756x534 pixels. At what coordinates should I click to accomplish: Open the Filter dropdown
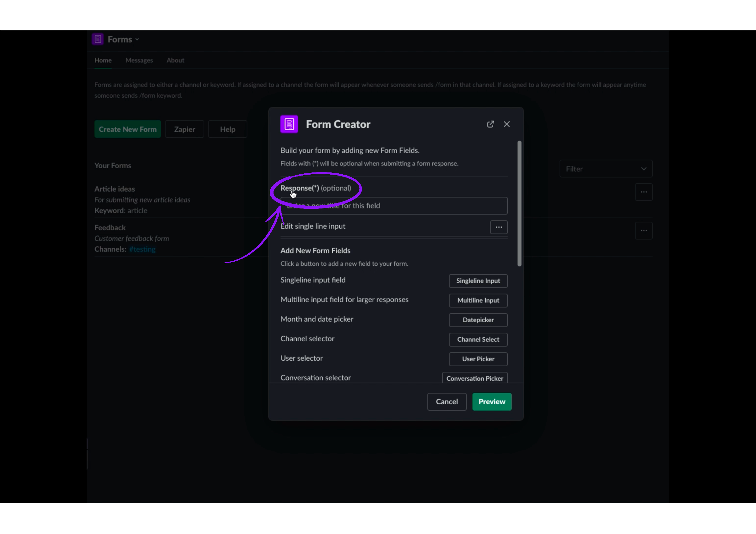pos(606,169)
